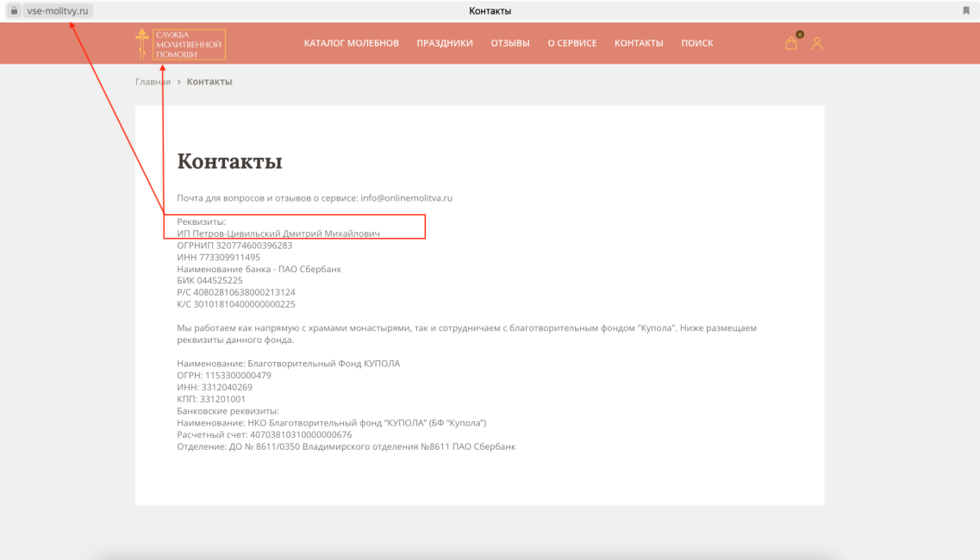Follow the «Главная» breadcrumb link
Screen dimensions: 980x560
click(153, 82)
